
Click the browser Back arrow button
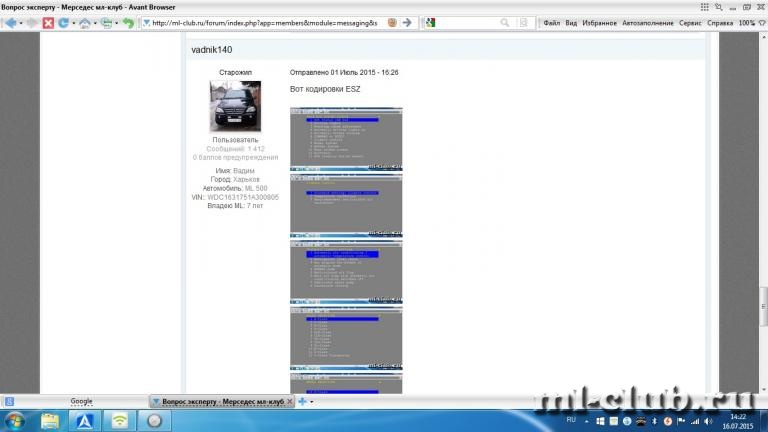pyautogui.click(x=12, y=22)
